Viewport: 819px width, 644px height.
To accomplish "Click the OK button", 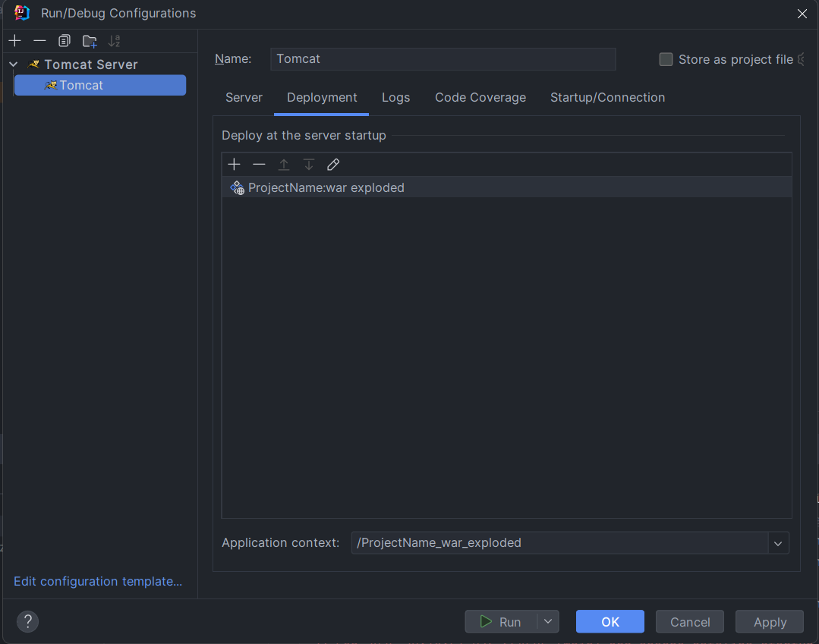I will (x=610, y=622).
